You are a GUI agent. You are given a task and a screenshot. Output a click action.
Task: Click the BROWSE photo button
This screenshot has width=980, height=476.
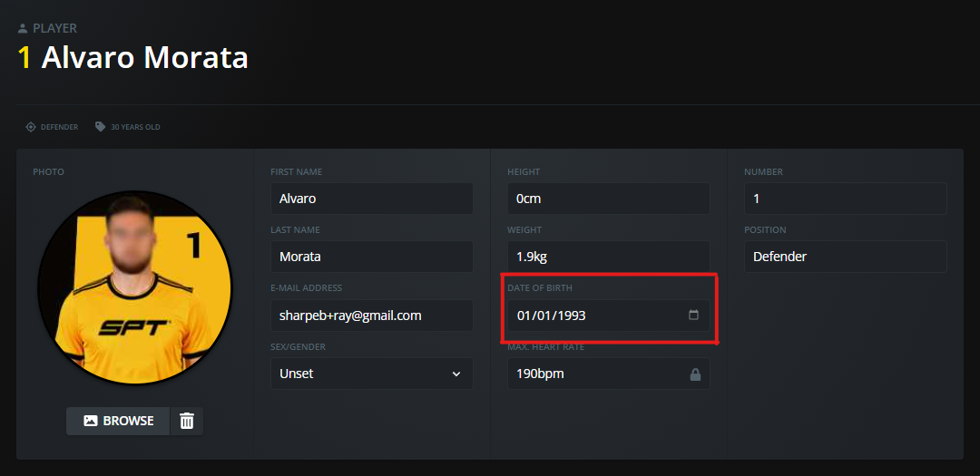pyautogui.click(x=118, y=421)
